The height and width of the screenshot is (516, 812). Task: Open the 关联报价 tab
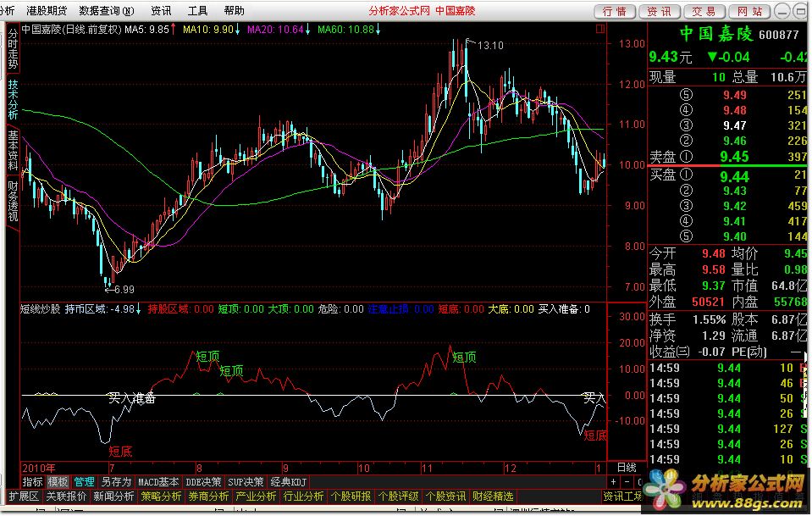click(66, 497)
